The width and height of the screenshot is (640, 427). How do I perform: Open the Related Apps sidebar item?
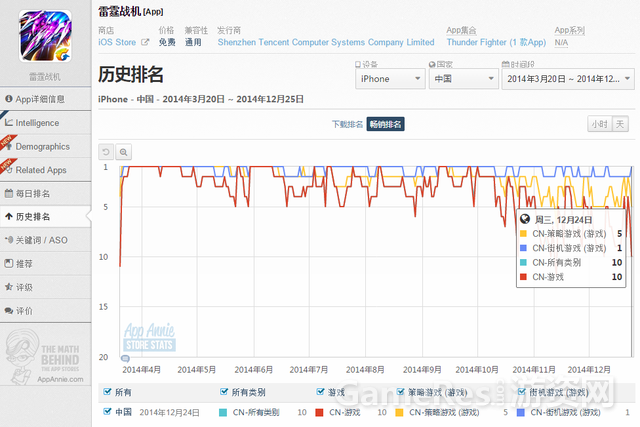point(45,170)
